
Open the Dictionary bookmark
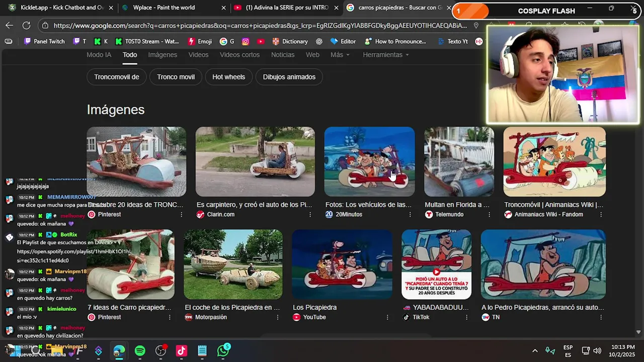coord(290,41)
